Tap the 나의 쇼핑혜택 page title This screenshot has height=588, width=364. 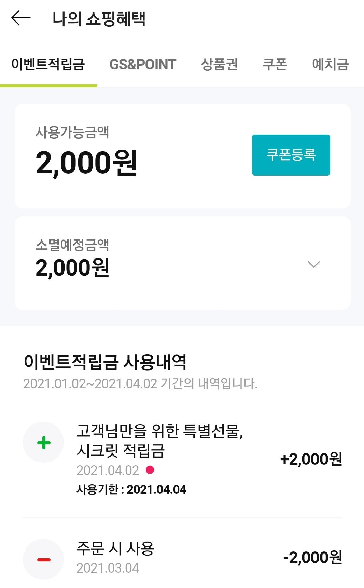(x=99, y=18)
